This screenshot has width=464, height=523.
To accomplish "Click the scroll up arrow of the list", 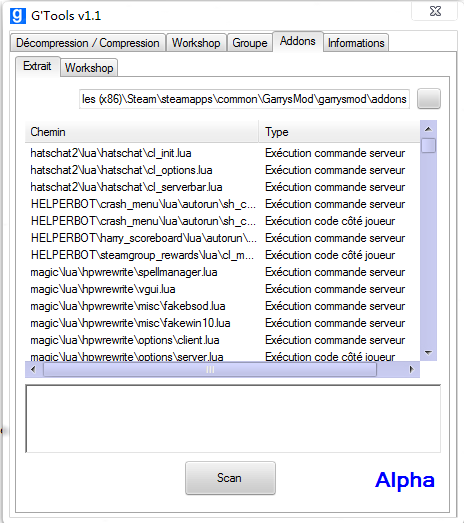I will (x=429, y=129).
